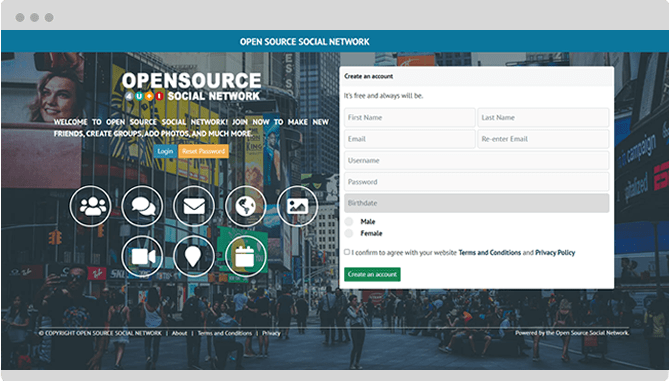669x381 pixels.
Task: Click the Last Name field
Action: click(543, 117)
